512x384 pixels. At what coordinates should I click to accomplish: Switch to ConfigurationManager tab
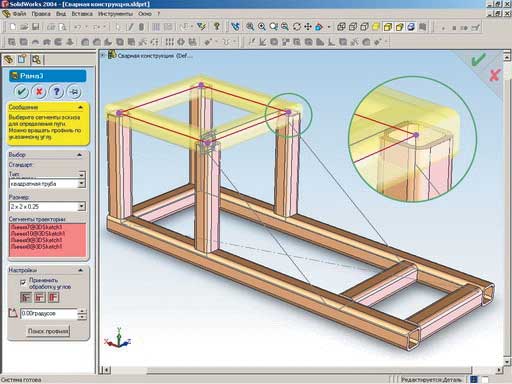pos(36,59)
